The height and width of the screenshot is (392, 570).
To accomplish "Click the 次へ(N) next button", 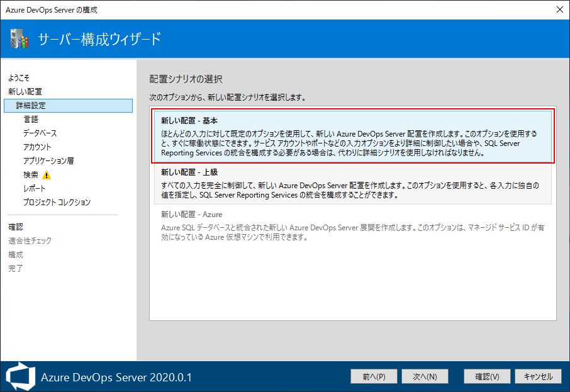I will (x=425, y=376).
